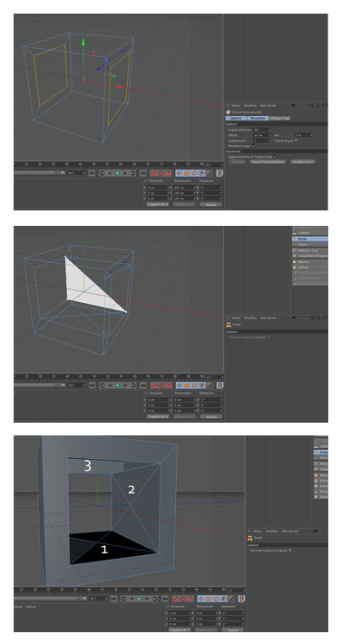Select the Attacca e Cuci tool
Image resolution: width=341 pixels, height=644 pixels.
310,250
